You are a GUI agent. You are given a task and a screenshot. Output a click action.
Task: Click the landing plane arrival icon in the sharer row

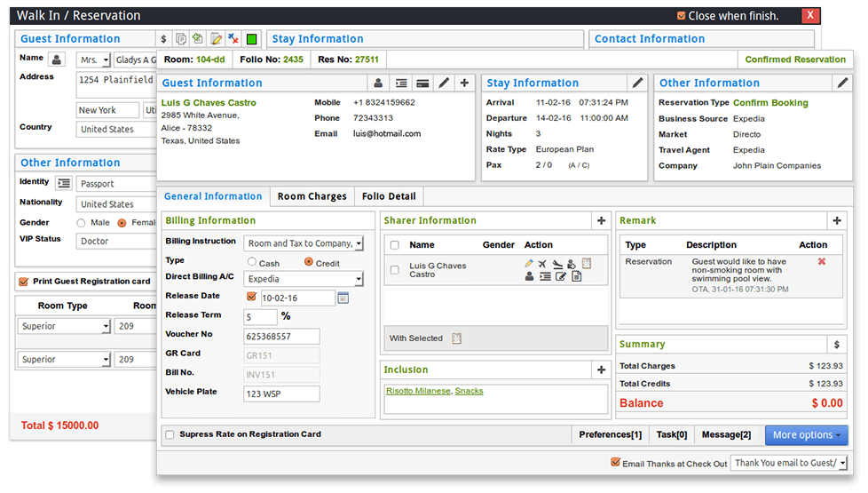(x=557, y=264)
